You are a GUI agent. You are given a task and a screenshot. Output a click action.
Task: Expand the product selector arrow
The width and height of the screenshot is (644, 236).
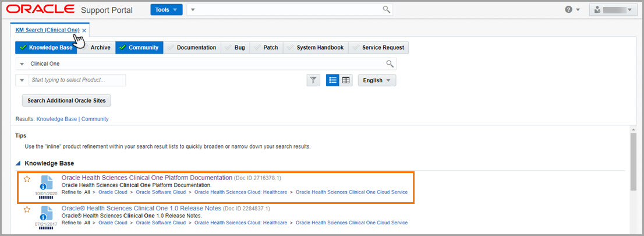pos(22,80)
